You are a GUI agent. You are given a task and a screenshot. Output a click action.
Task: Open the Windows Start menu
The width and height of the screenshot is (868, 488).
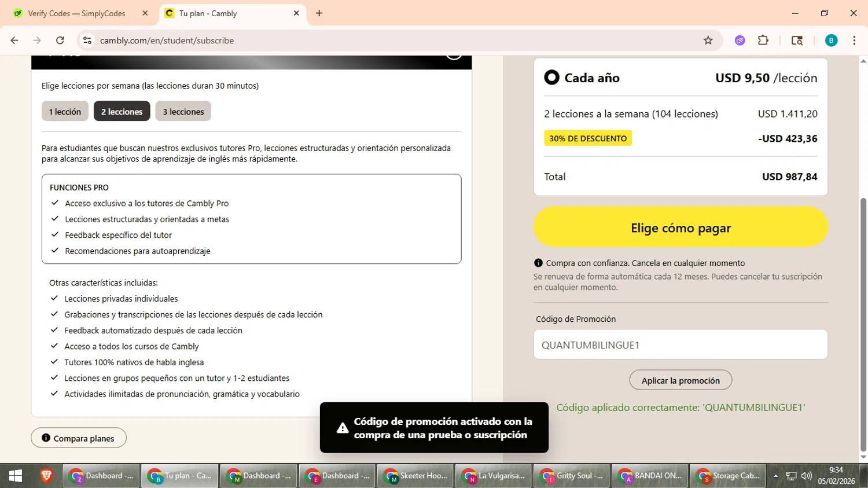click(x=16, y=476)
